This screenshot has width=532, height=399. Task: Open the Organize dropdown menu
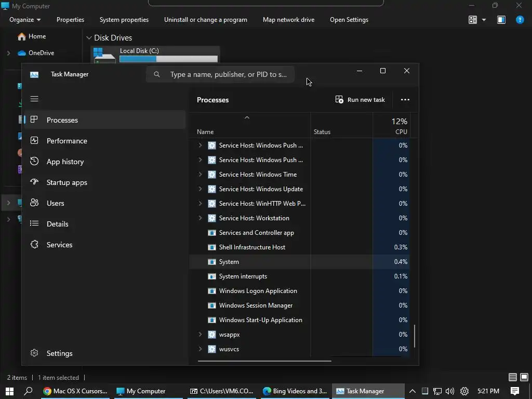click(25, 20)
